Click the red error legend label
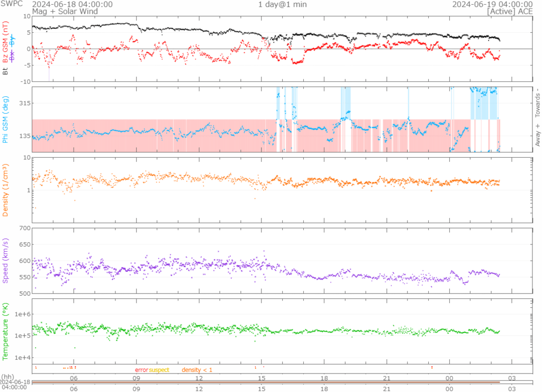Screen dimensions: 542x392 [141, 370]
